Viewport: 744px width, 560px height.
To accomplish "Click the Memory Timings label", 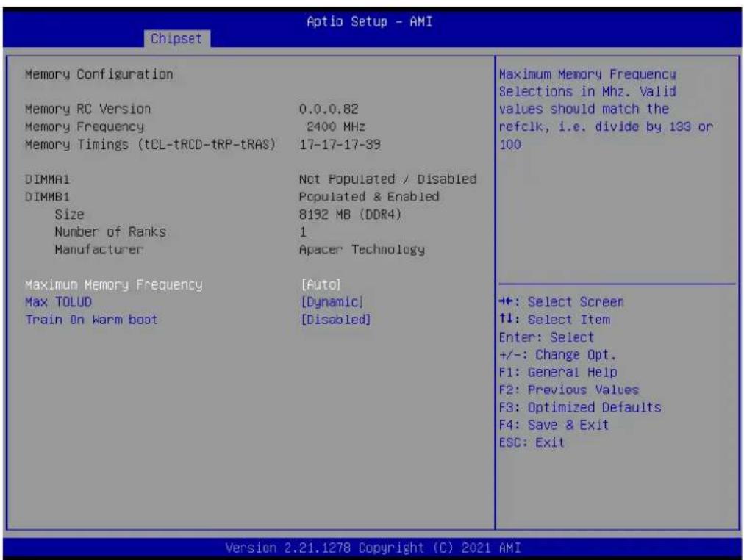I will tap(151, 144).
